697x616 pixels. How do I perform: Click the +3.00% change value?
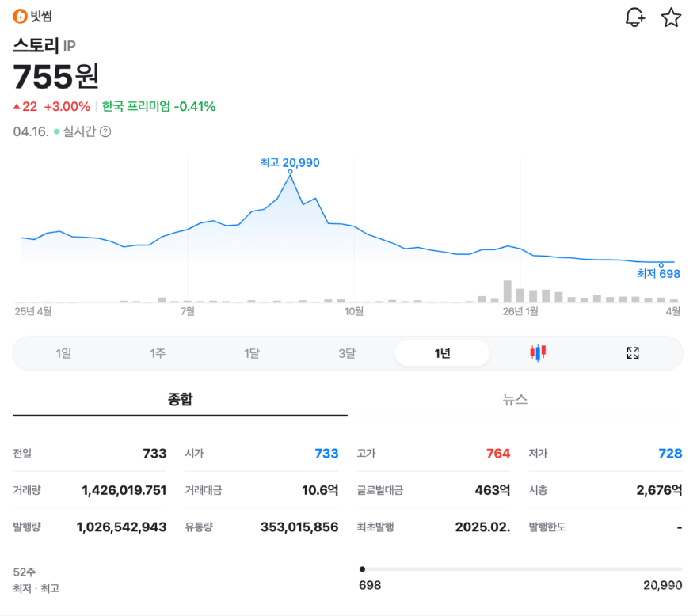(x=67, y=107)
